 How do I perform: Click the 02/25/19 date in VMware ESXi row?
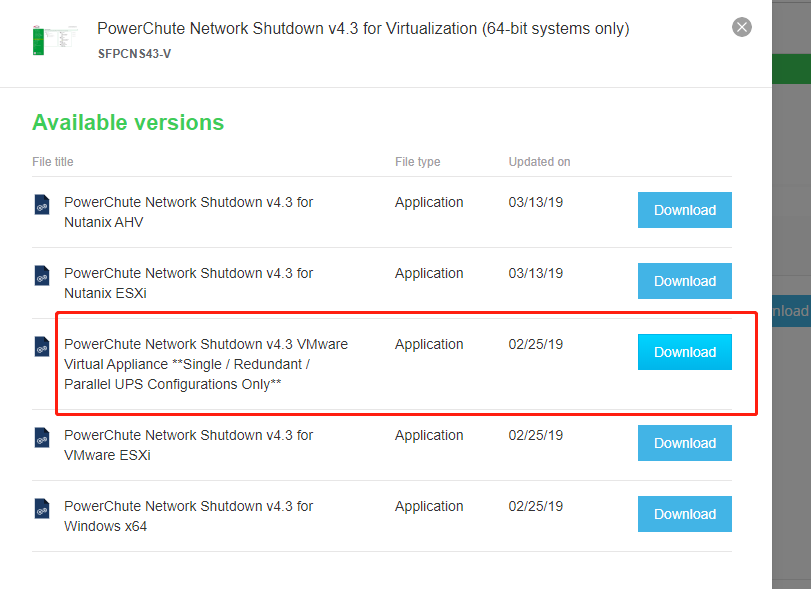click(535, 435)
